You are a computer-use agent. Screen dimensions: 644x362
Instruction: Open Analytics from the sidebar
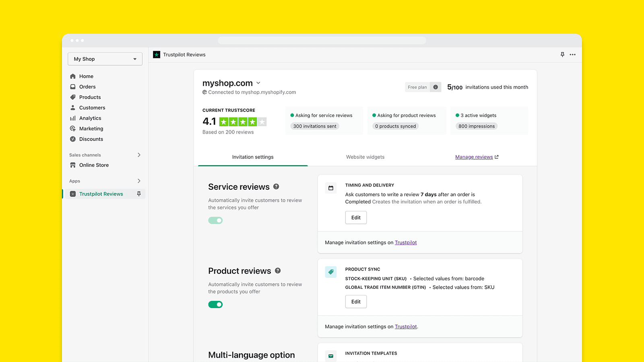pos(90,118)
